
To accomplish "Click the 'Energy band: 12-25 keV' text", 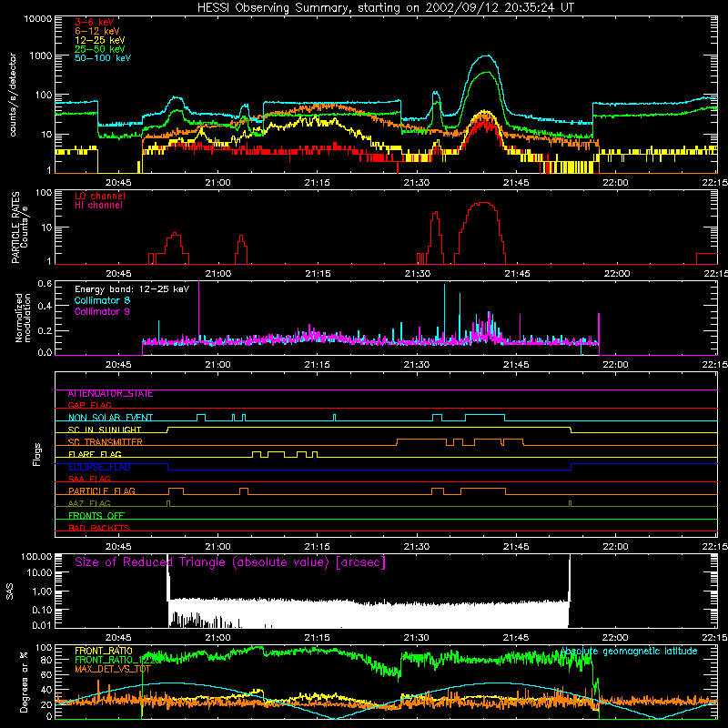I will tap(132, 289).
